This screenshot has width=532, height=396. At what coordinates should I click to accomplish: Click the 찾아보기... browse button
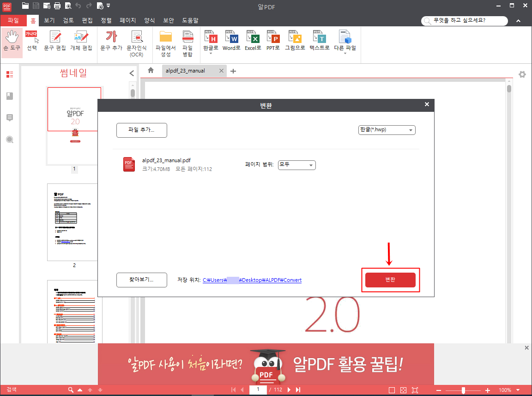pyautogui.click(x=141, y=280)
